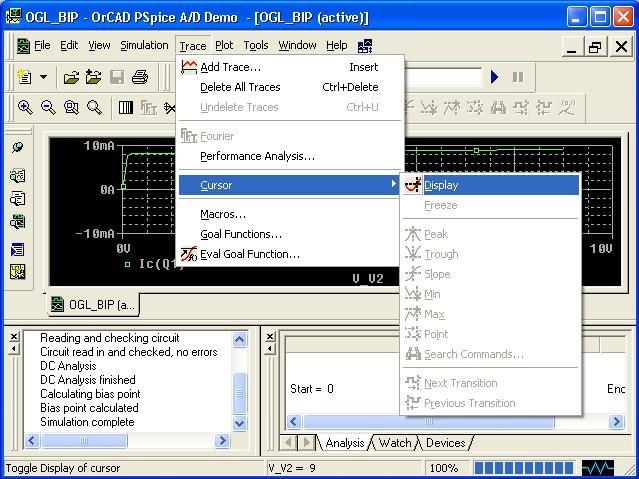Click the Cursor Max toolbar icon
This screenshot has height=479, width=639.
click(x=452, y=108)
